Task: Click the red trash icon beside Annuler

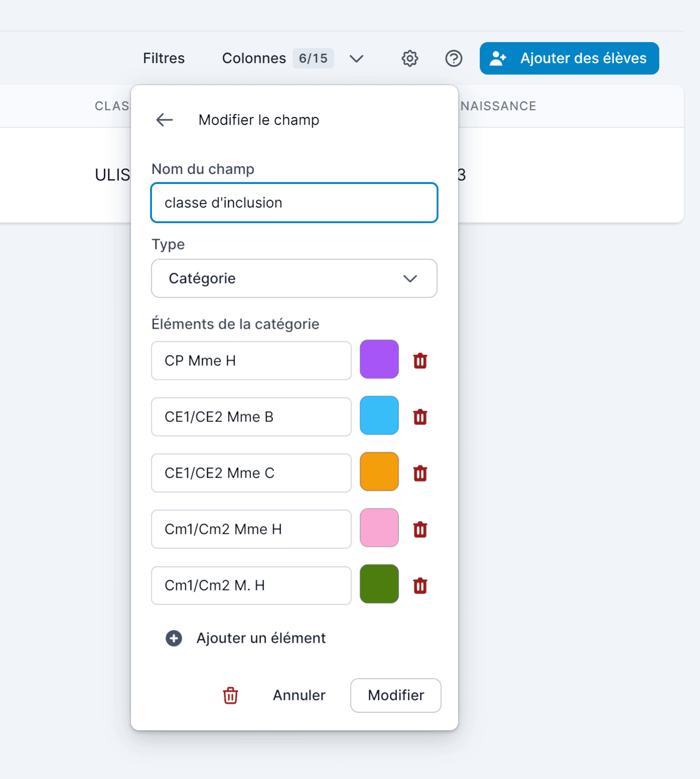Action: 230,695
